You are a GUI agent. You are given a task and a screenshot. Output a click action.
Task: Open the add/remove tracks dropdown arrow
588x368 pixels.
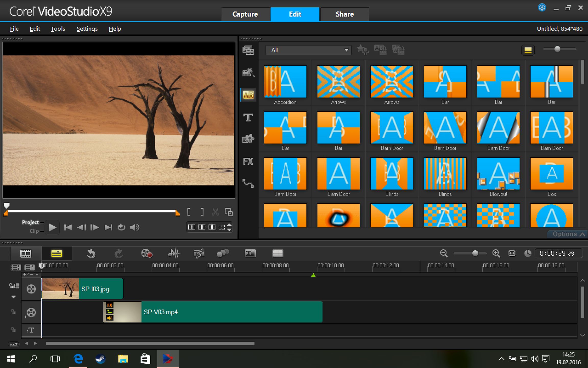pos(37,274)
